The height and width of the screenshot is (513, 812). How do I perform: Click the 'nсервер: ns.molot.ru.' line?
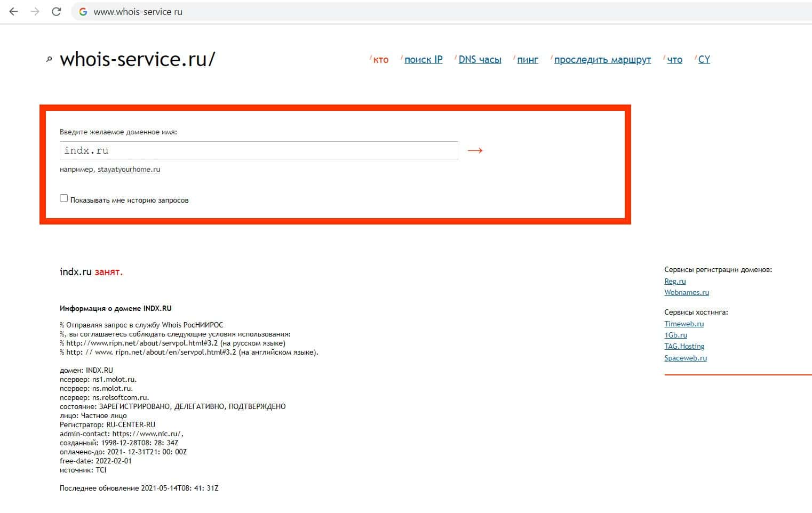[x=97, y=388]
